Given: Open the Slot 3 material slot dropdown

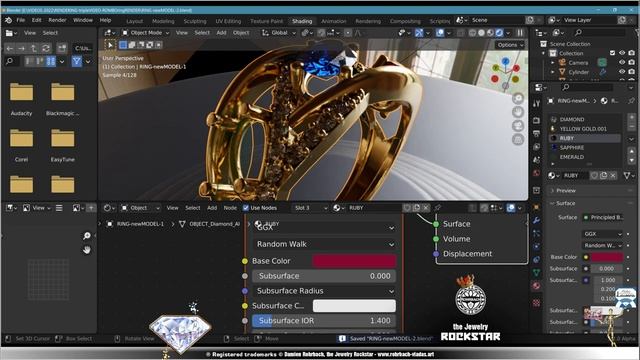Looking at the screenshot, I should tap(310, 208).
